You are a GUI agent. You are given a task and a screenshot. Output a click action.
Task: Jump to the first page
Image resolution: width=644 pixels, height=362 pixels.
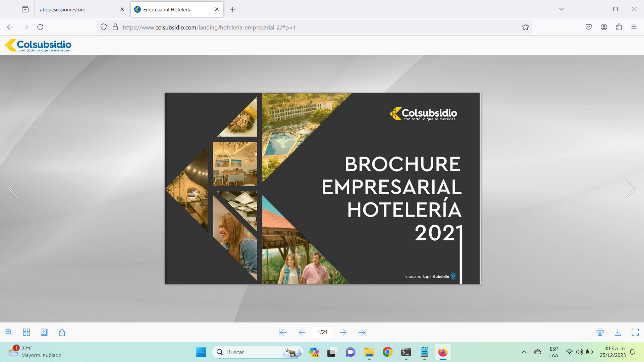point(283,332)
